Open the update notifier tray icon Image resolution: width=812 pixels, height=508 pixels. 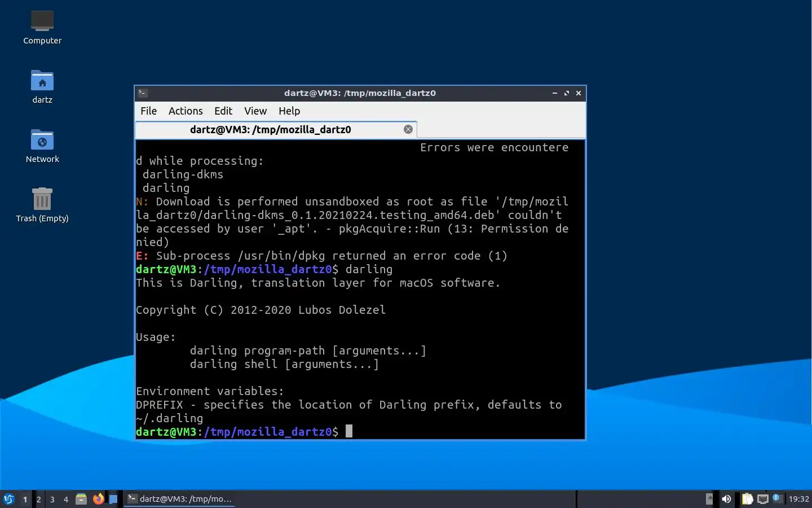[778, 498]
